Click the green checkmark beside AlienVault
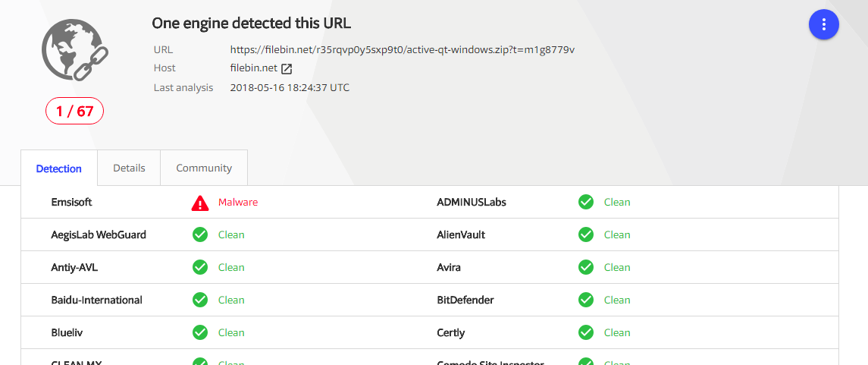Screen dimensions: 868x365 [x=586, y=234]
